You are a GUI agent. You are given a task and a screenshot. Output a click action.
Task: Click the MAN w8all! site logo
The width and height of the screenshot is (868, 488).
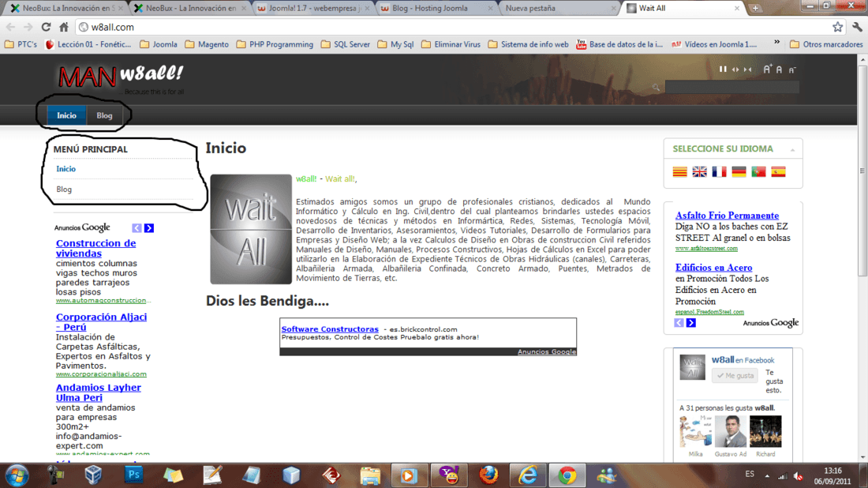120,77
